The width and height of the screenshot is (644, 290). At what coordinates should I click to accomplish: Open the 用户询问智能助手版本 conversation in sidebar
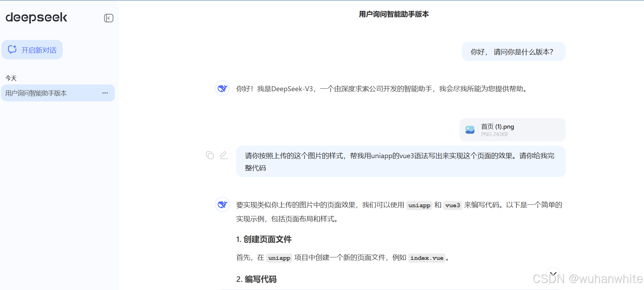click(x=58, y=93)
